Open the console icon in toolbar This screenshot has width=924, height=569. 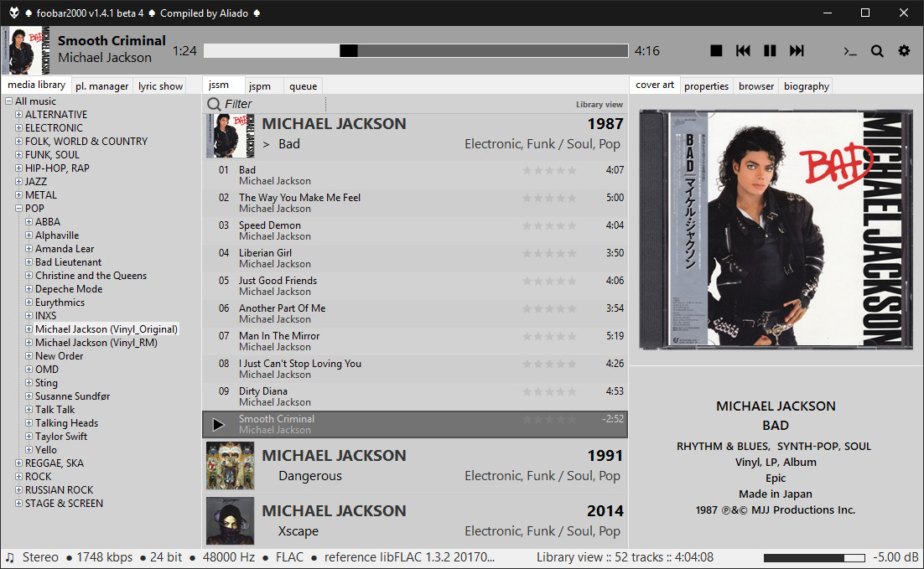[850, 51]
